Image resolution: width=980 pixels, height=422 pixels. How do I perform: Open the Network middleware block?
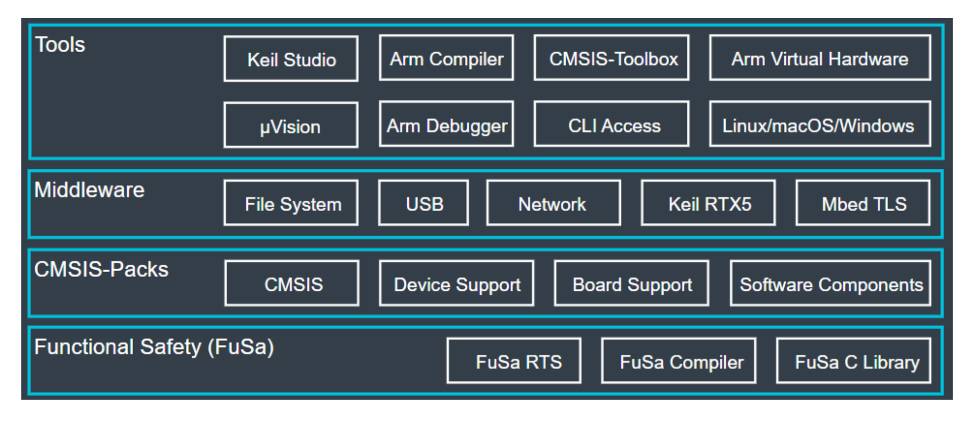pyautogui.click(x=553, y=203)
